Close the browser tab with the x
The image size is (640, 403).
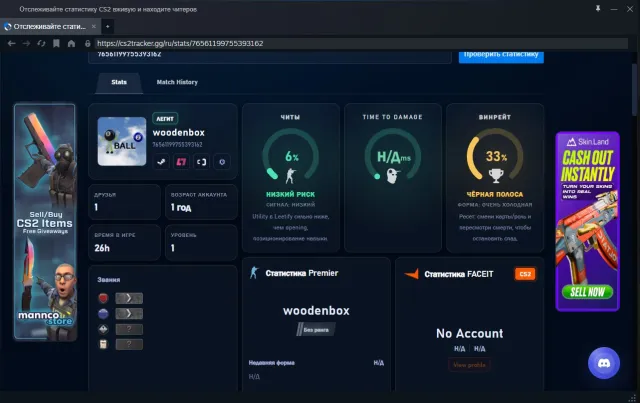(93, 26)
